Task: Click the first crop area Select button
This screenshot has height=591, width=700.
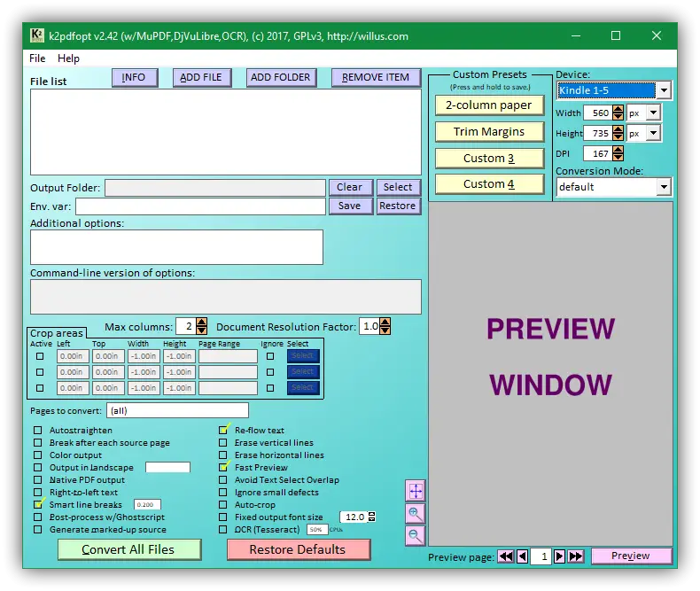Action: point(303,356)
